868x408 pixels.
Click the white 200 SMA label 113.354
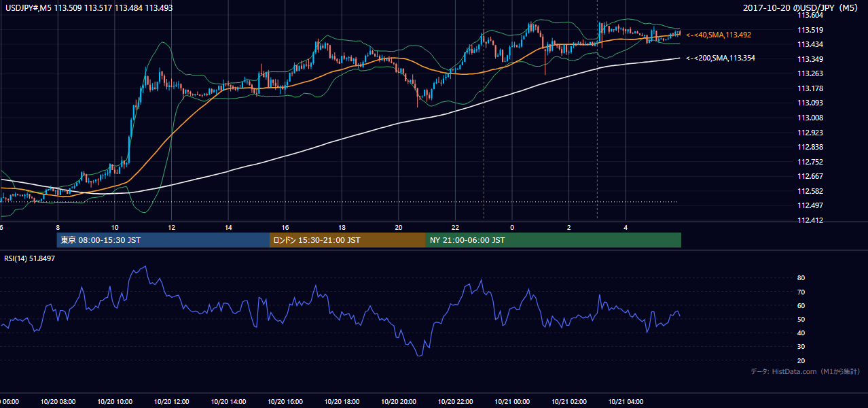click(x=721, y=58)
